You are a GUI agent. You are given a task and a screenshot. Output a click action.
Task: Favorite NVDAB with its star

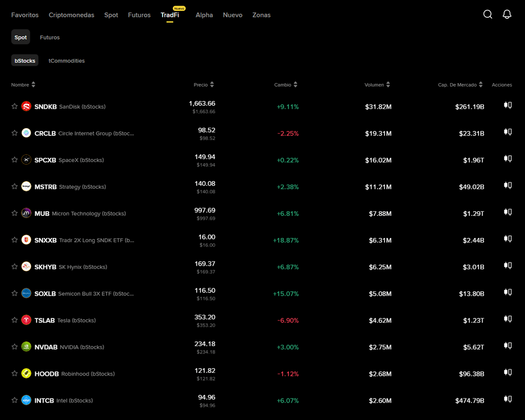tap(14, 347)
